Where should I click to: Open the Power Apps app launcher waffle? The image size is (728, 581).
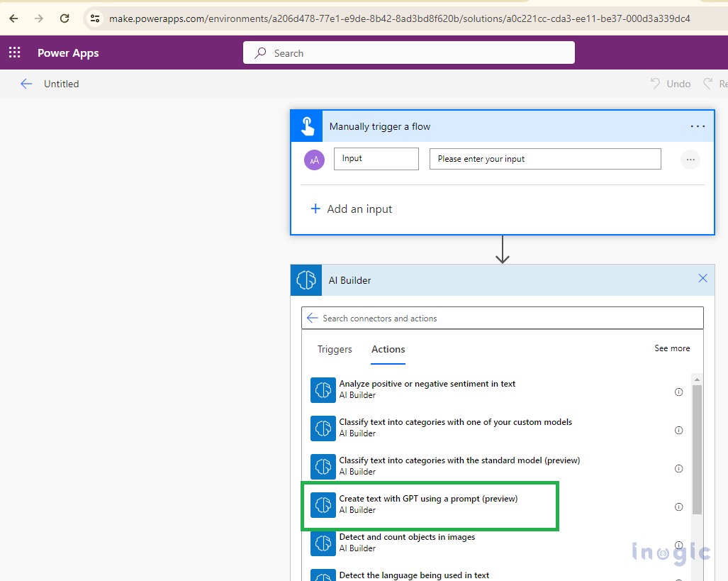[x=15, y=52]
